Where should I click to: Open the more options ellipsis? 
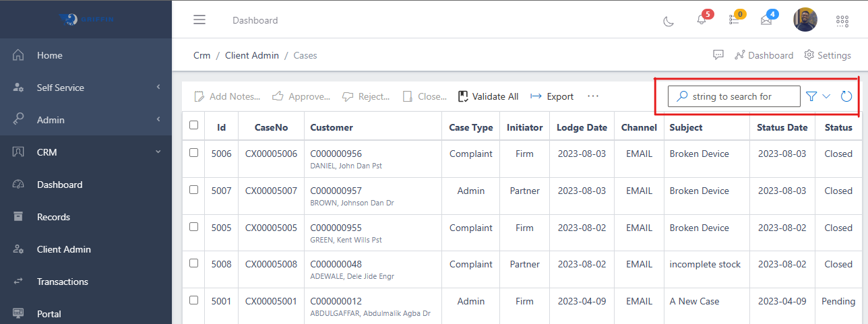point(593,96)
